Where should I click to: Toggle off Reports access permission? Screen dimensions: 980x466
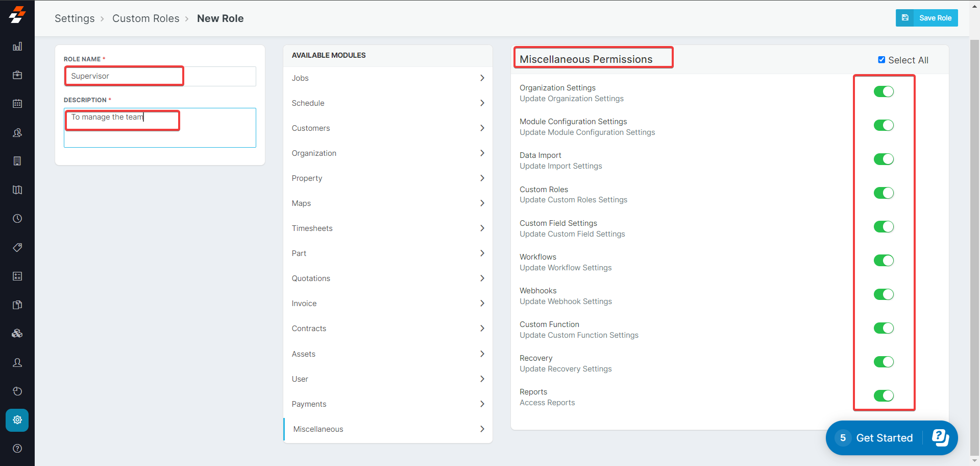coord(884,395)
